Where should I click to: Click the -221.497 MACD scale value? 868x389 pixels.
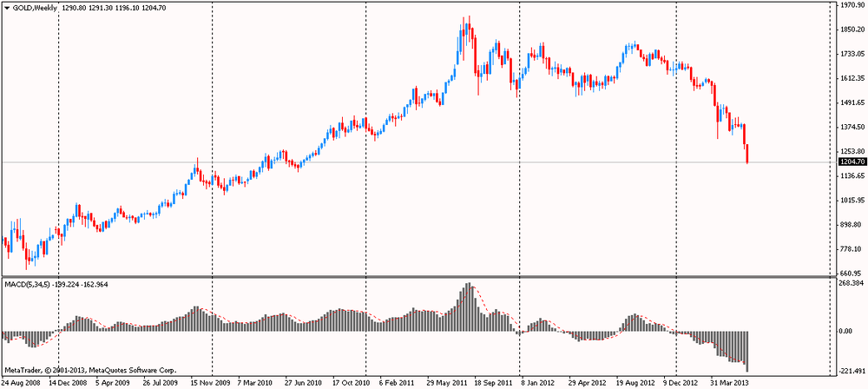click(x=852, y=366)
